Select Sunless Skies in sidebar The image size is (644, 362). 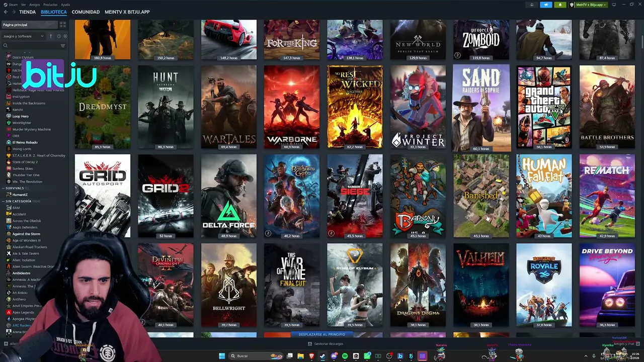tap(23, 168)
